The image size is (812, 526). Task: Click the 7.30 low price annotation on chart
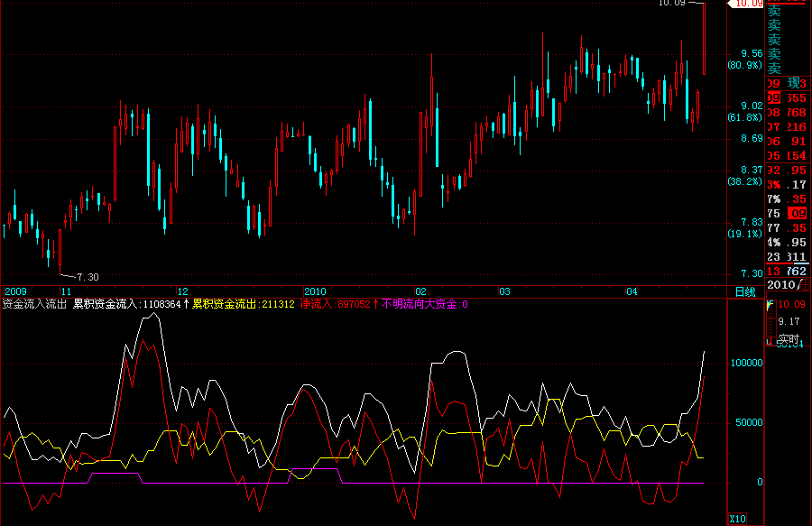(88, 277)
